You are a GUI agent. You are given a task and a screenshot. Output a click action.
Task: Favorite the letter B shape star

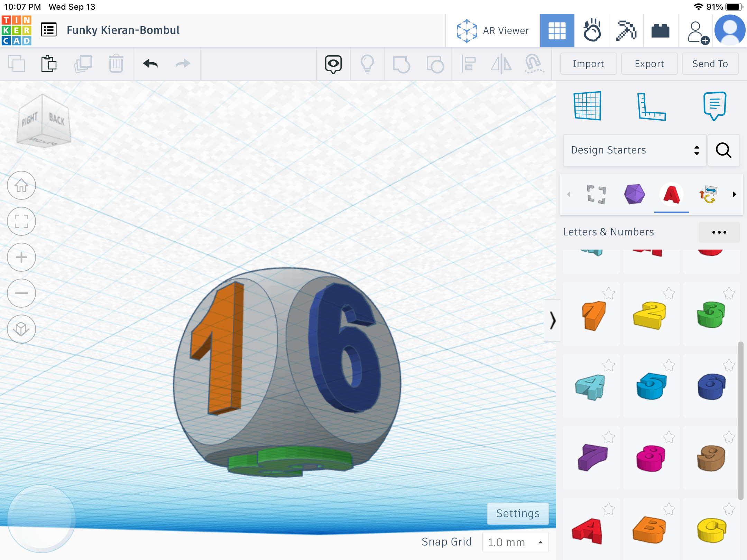[669, 509]
